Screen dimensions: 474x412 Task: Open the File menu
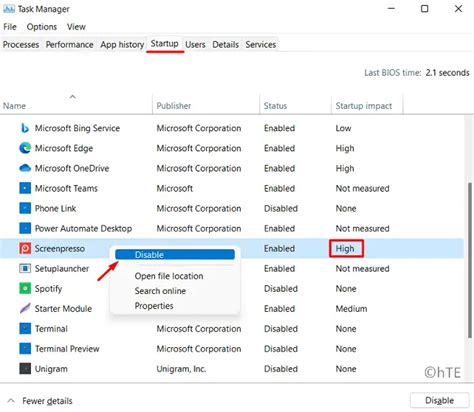(x=10, y=27)
